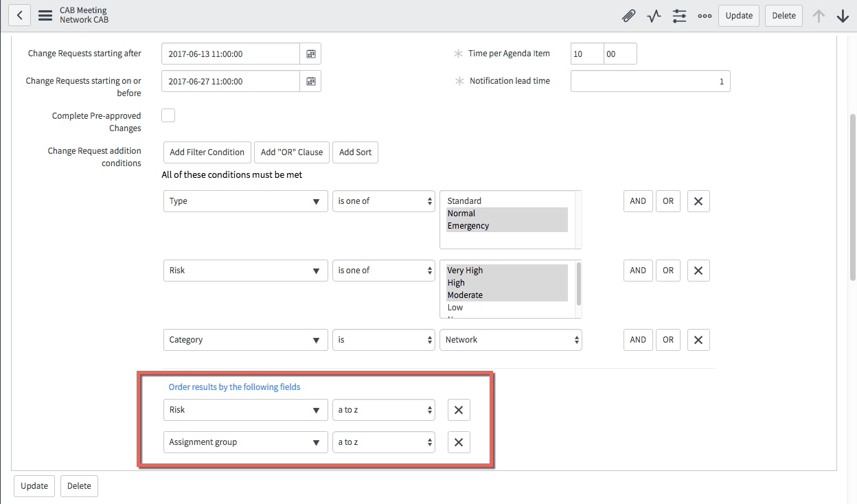
Task: Remove the Category condition with its X icon
Action: coord(698,339)
